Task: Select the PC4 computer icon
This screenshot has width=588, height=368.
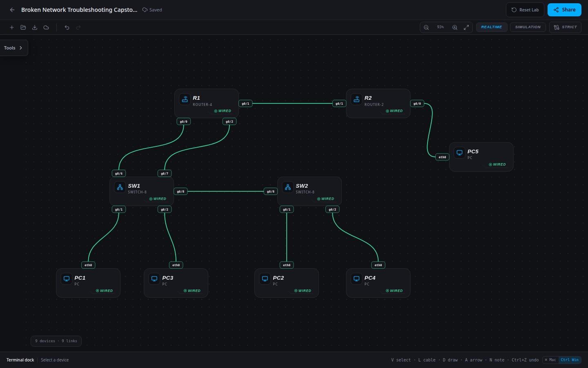Action: tap(356, 279)
